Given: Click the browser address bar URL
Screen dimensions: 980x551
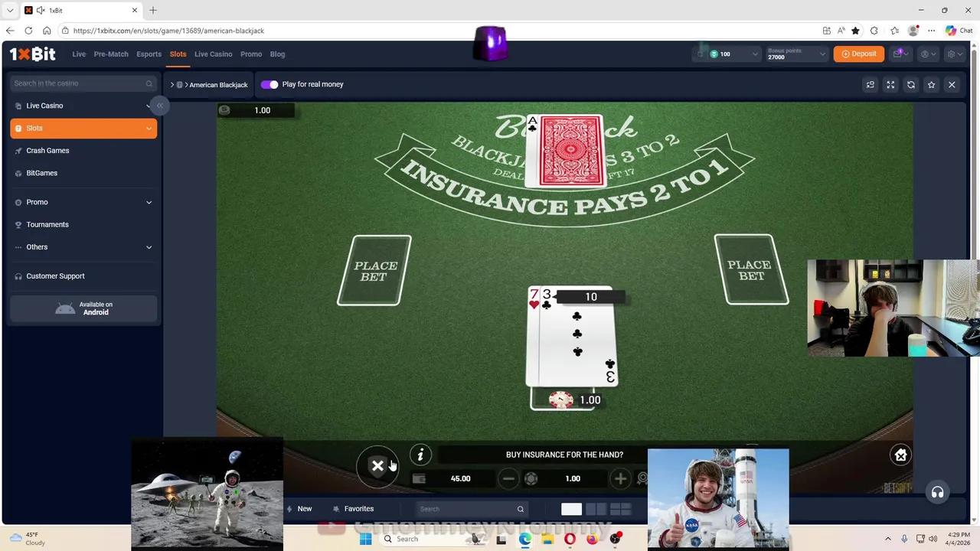Looking at the screenshot, I should 168,31.
